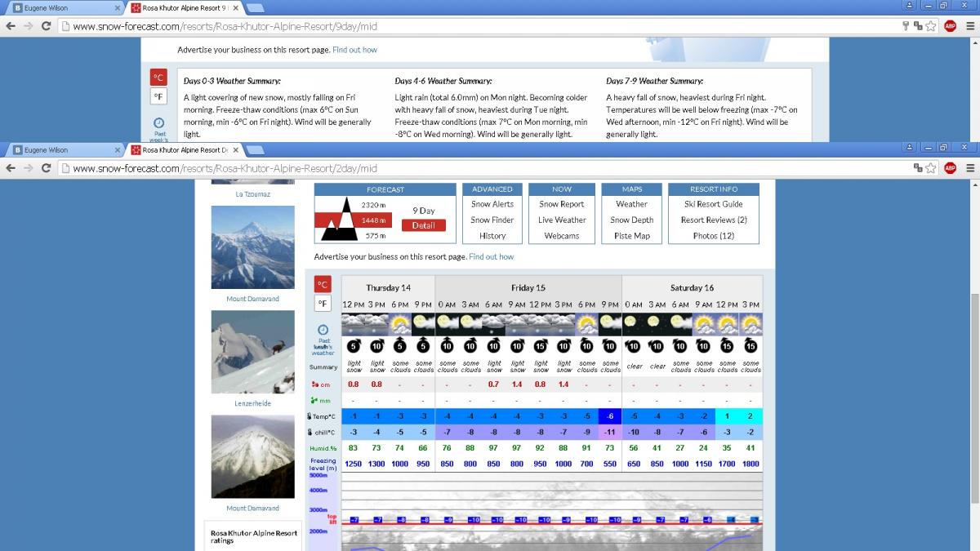Viewport: 980px width, 551px height.
Task: Click Saturday 3 PM temperature cell 2
Action: coord(751,416)
